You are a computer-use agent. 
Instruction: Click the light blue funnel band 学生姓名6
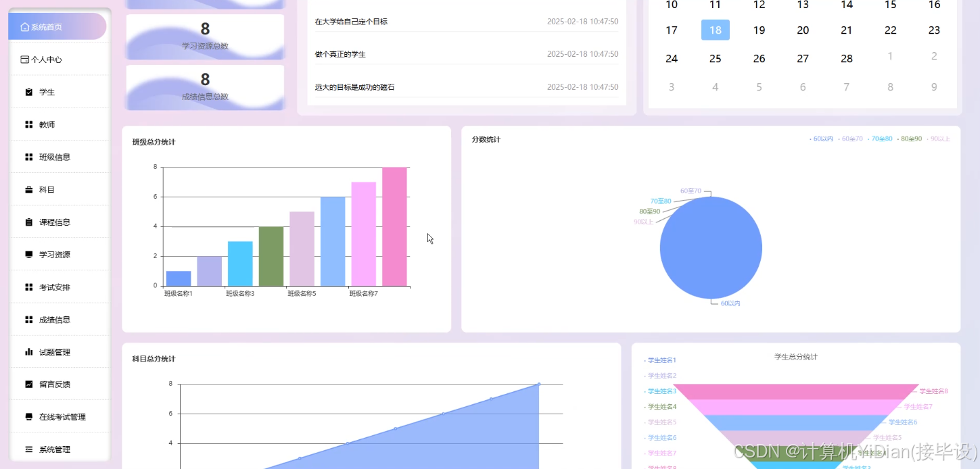[796, 422]
